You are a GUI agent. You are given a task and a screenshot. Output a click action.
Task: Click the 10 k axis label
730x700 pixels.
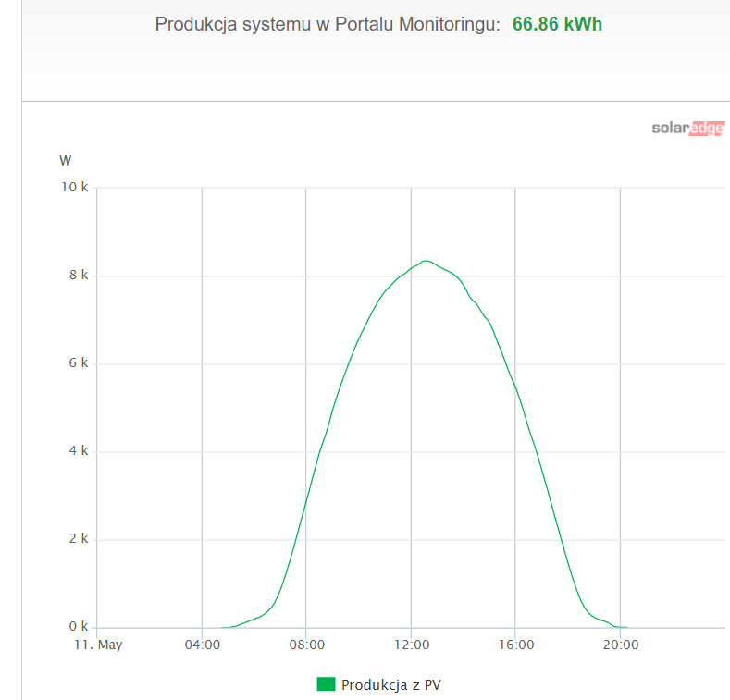pyautogui.click(x=75, y=187)
